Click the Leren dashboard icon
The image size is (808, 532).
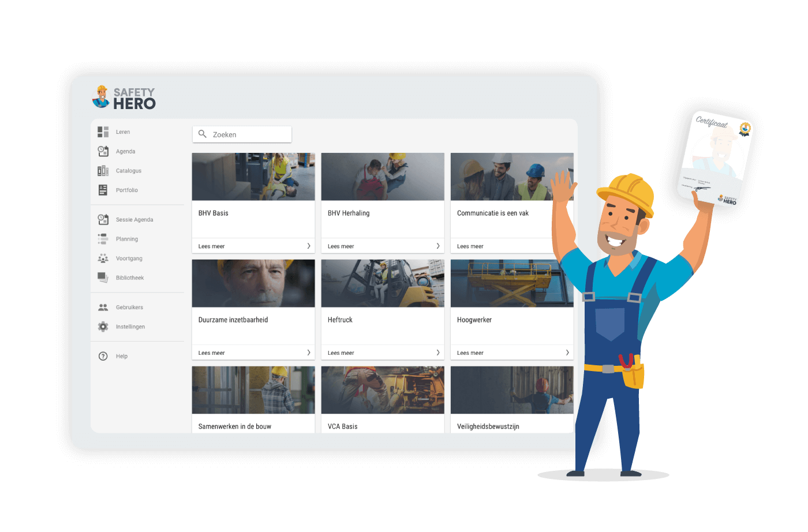point(103,132)
